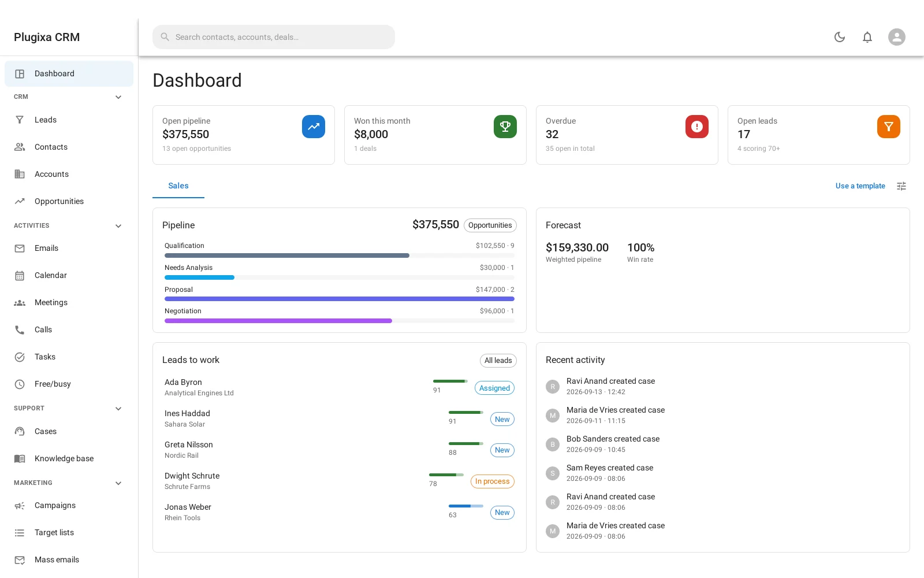
Task: Collapse the Marketing sidebar section
Action: tap(118, 483)
